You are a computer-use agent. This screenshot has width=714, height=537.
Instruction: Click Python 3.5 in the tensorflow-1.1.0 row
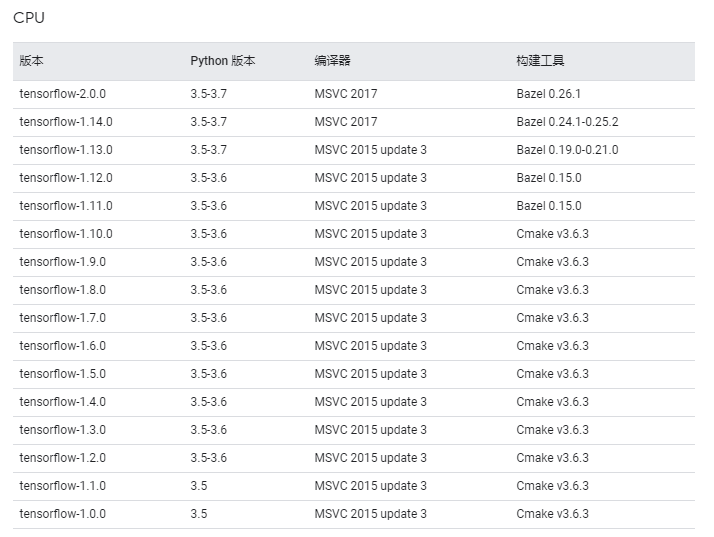[199, 486]
